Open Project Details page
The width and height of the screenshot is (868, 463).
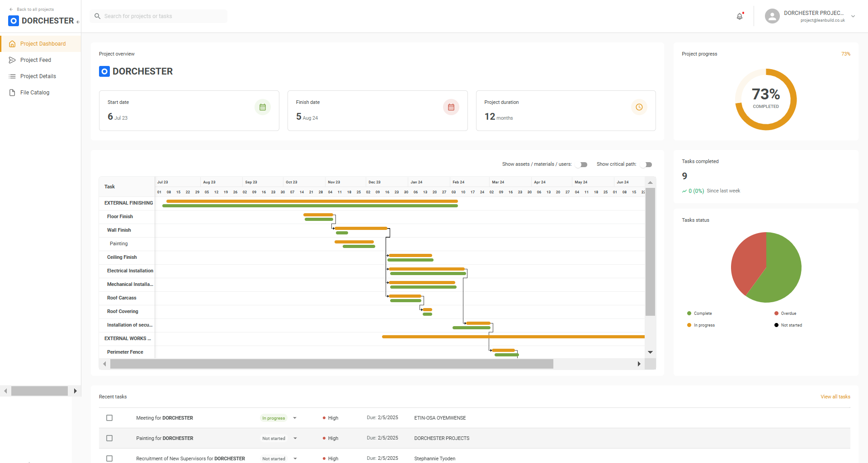click(38, 76)
